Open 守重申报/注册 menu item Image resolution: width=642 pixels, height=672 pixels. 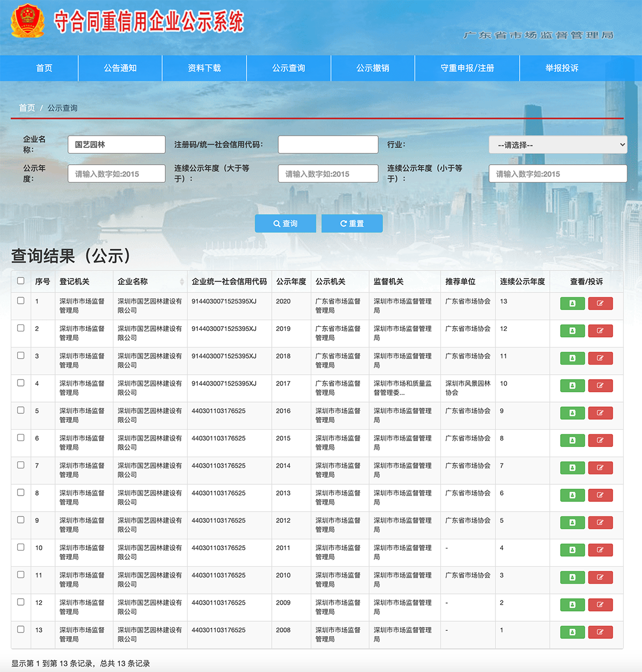468,68
